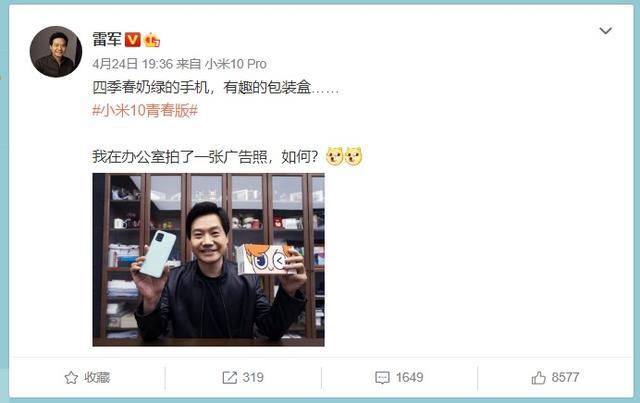640x403 pixels.
Task: Click the star favorite icon
Action: tap(71, 378)
